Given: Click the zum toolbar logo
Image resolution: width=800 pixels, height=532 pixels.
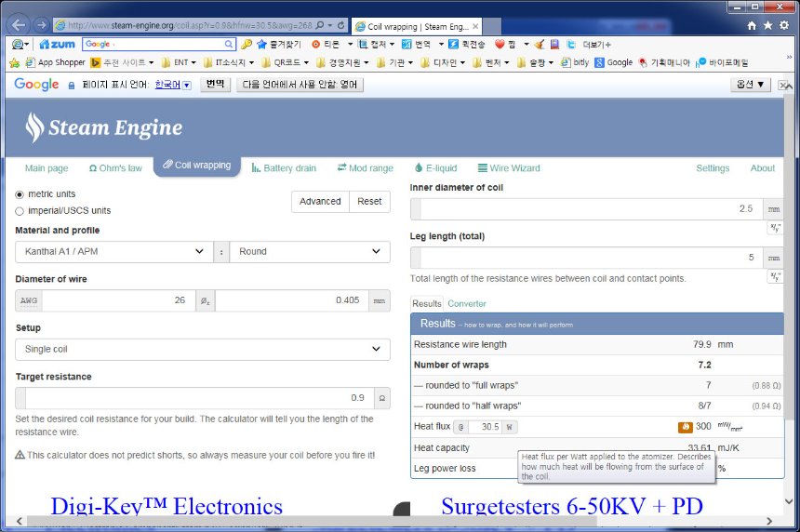Looking at the screenshot, I should coord(57,45).
